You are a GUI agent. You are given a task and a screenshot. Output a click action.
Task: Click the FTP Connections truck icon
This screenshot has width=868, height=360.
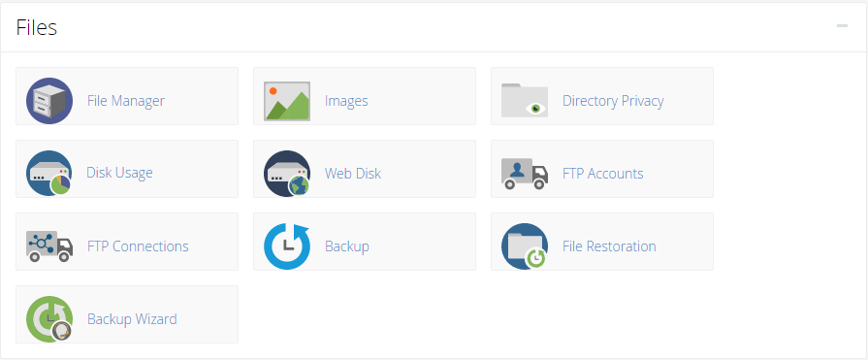[49, 246]
